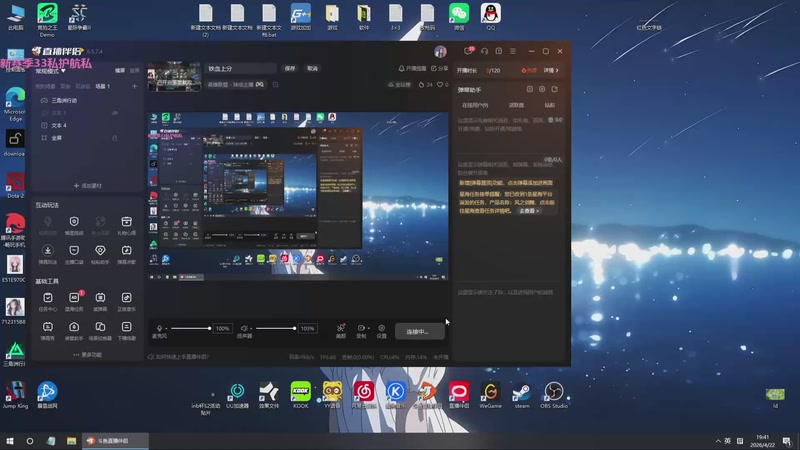800x450 pixels.
Task: Mute microphone via mic icon
Action: 160,328
